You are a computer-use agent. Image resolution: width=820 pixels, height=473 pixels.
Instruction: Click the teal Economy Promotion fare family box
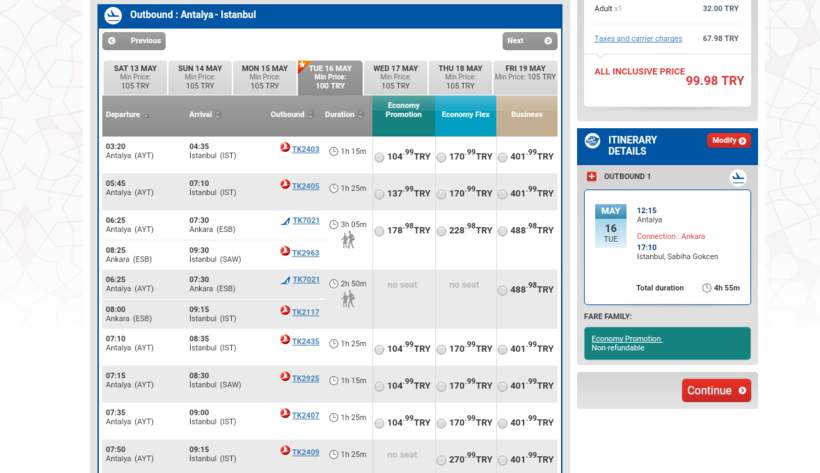(667, 343)
